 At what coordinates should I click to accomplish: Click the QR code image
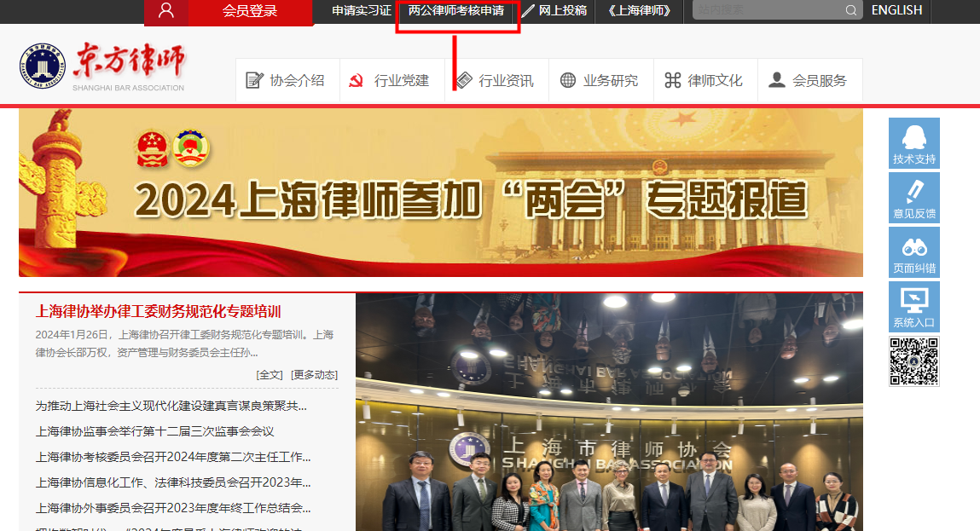coord(913,361)
